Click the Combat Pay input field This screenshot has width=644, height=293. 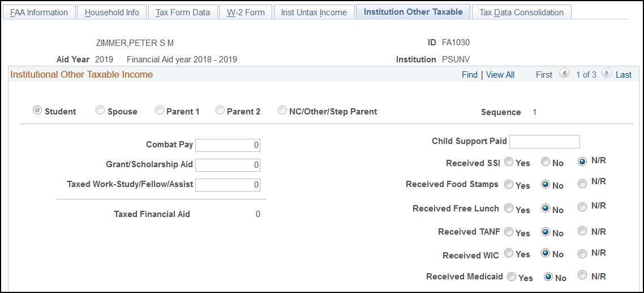[227, 145]
